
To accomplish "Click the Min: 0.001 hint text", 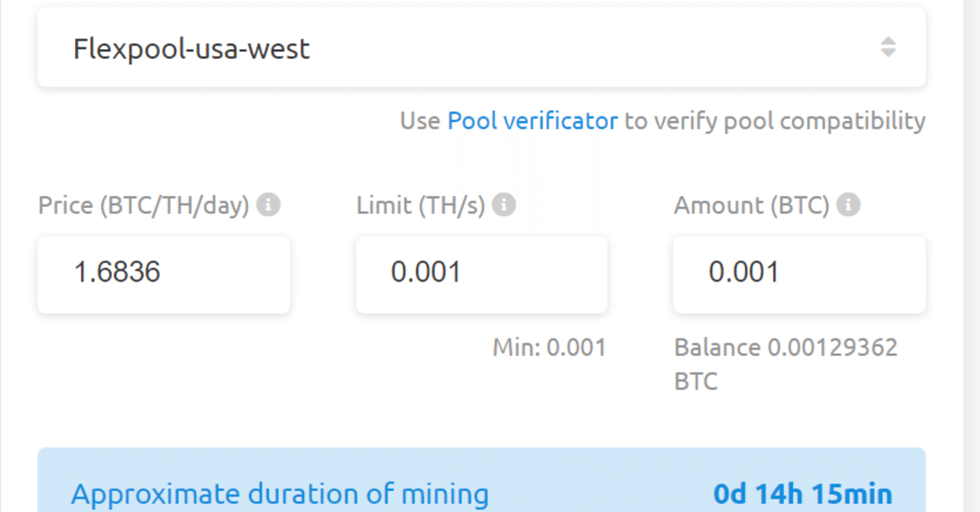I will pyautogui.click(x=549, y=347).
